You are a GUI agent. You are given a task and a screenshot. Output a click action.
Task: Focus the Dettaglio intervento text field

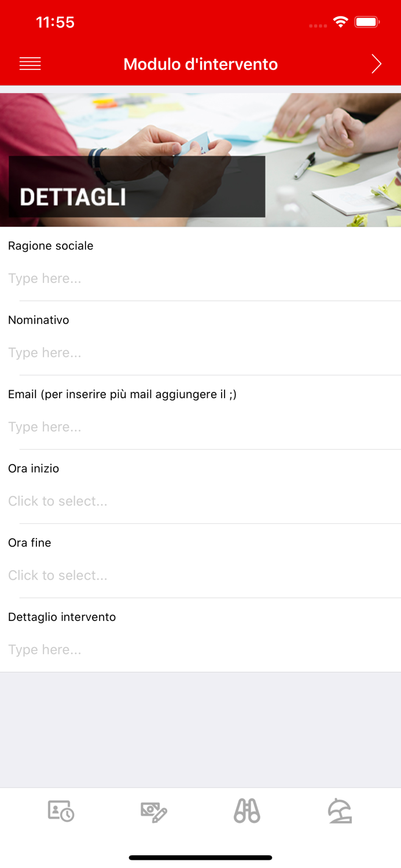point(200,649)
